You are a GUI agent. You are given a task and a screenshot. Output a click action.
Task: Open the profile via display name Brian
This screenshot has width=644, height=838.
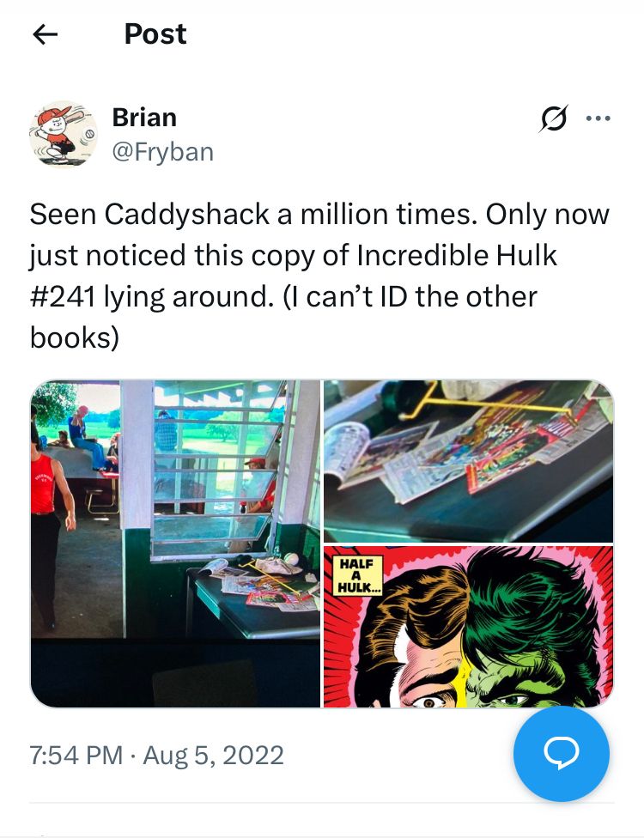click(144, 118)
